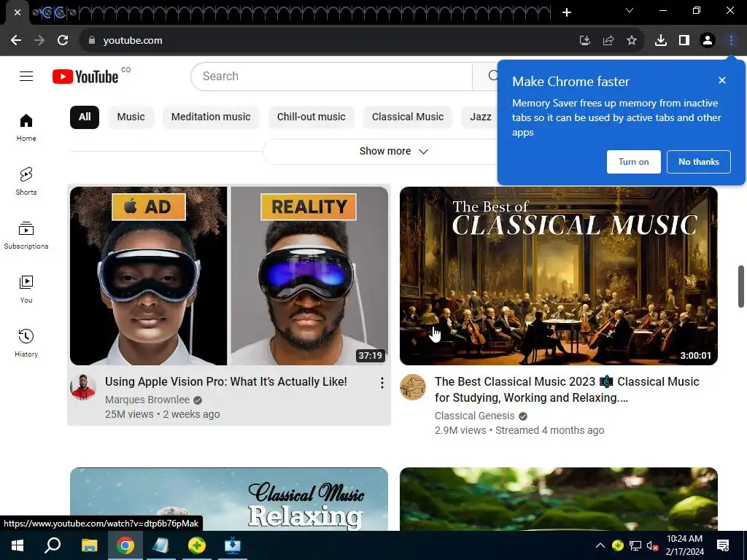Click Chrome icon in taskbar

[125, 545]
